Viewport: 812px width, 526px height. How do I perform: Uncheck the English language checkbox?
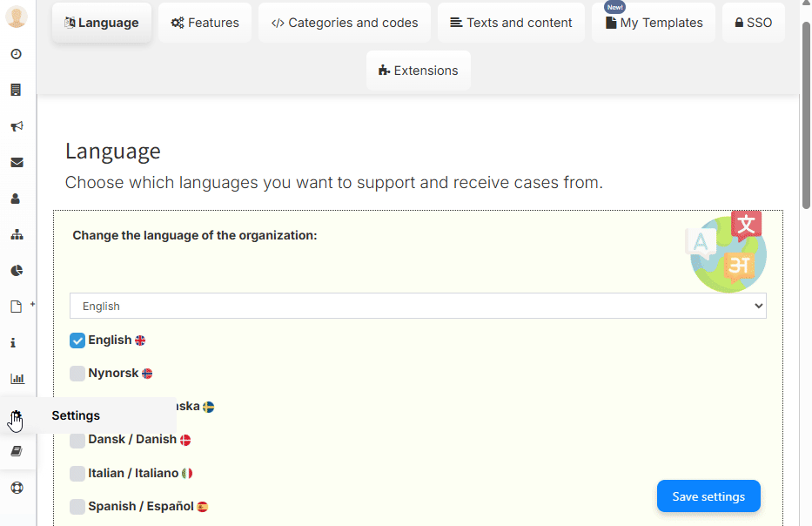coord(77,341)
